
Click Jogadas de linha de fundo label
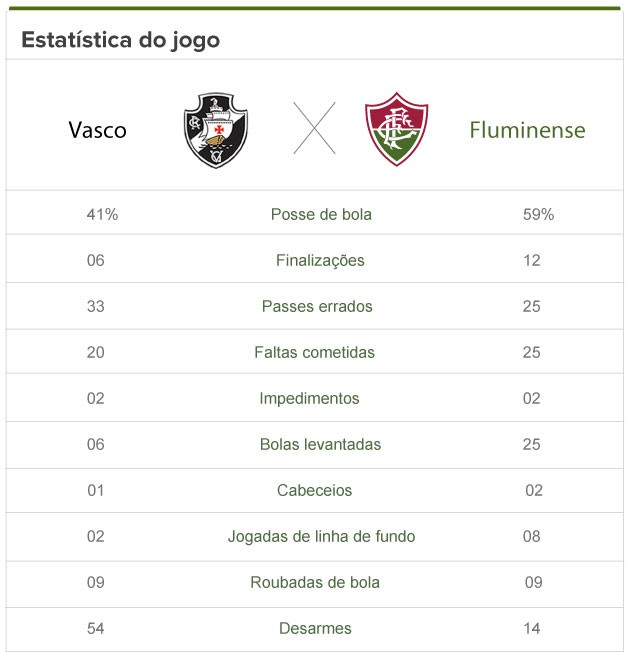321,536
